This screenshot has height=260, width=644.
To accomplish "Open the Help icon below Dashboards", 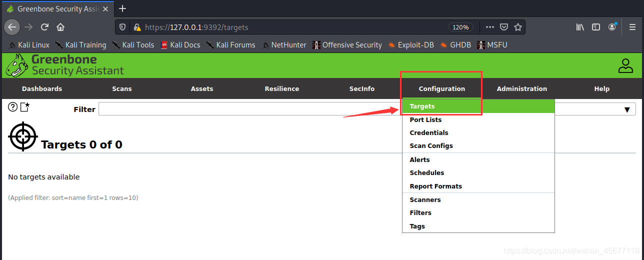I will pos(13,106).
